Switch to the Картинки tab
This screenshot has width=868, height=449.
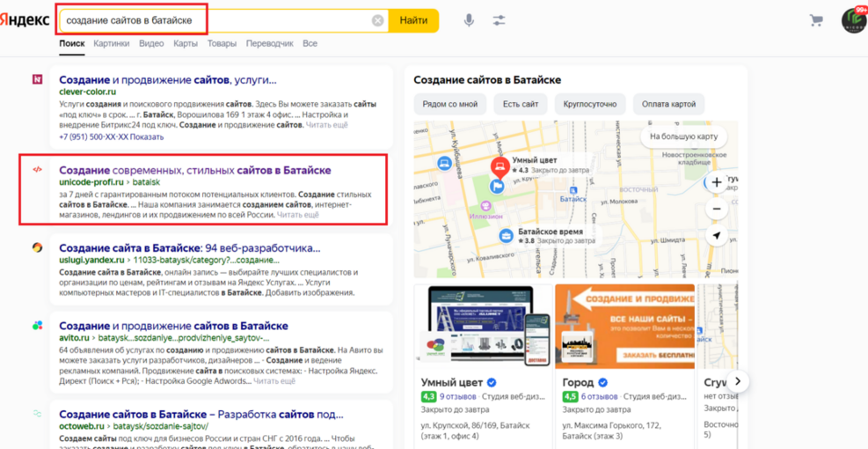pos(112,43)
